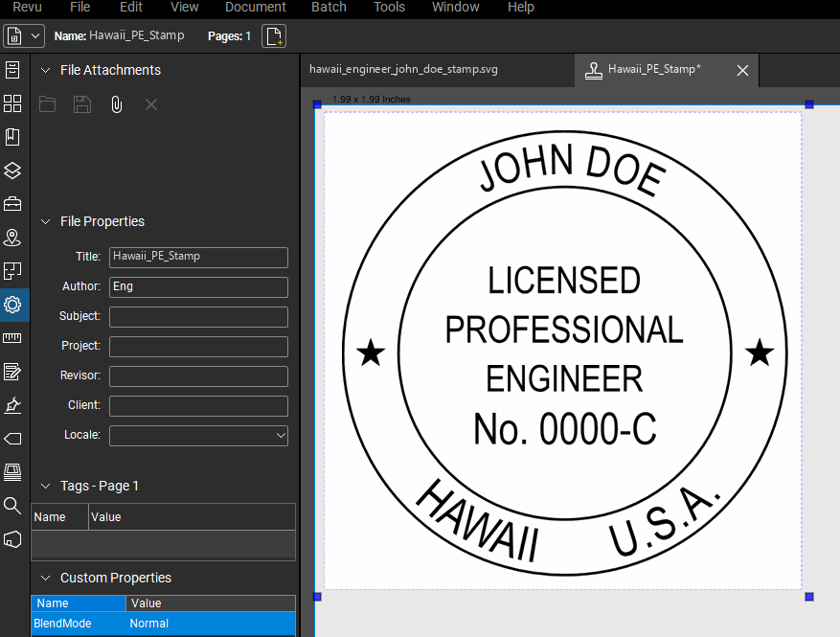Open the Search magnifier panel icon
840x637 pixels.
coord(12,506)
